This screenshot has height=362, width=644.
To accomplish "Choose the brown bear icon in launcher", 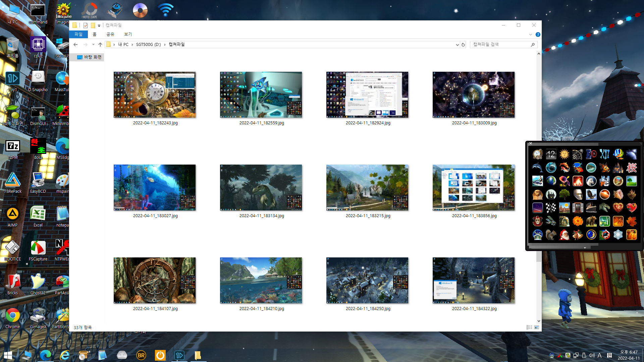I will [x=591, y=221].
